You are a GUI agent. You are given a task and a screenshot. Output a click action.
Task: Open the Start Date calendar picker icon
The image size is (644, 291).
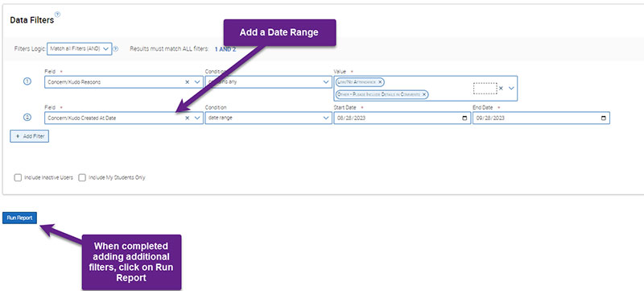point(464,118)
